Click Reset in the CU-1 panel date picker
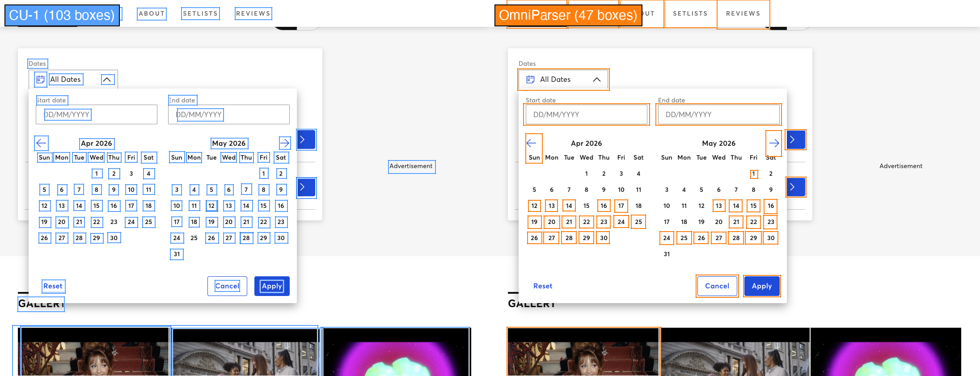 pyautogui.click(x=53, y=286)
